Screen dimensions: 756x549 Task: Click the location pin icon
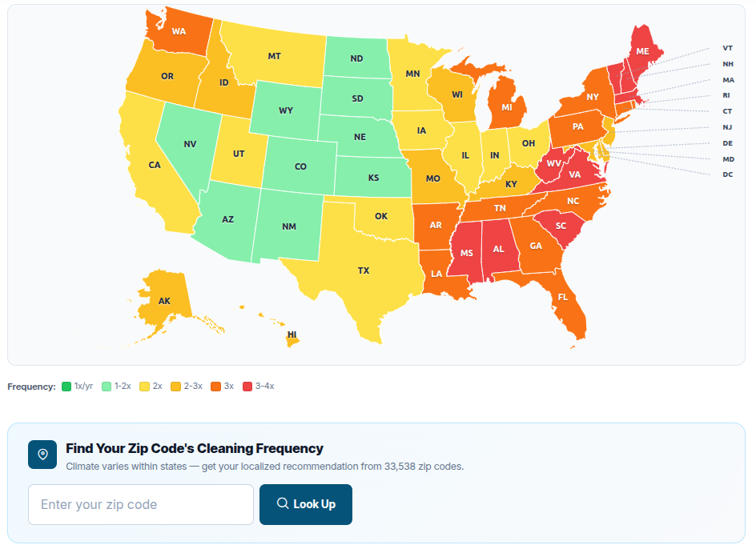coord(42,455)
